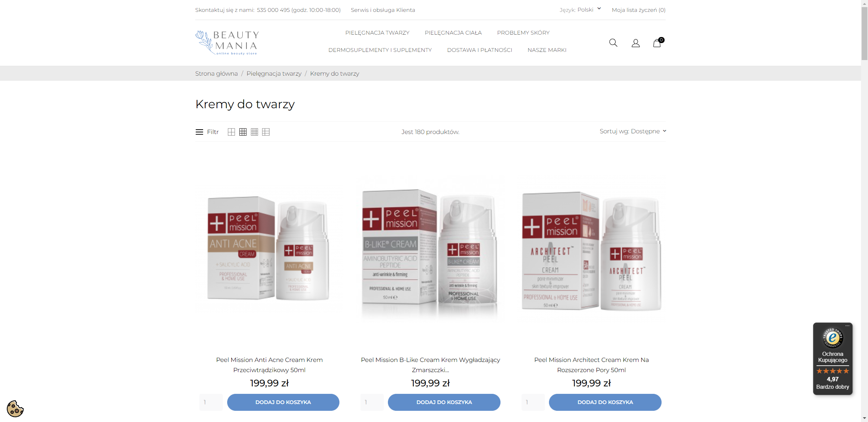Go to Strona główna breadcrumb
The height and width of the screenshot is (422, 868).
pyautogui.click(x=216, y=74)
